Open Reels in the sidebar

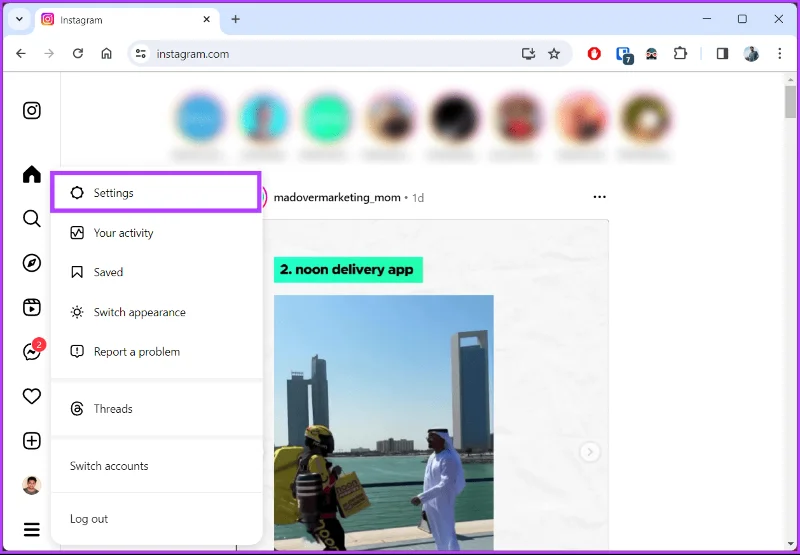tap(32, 308)
